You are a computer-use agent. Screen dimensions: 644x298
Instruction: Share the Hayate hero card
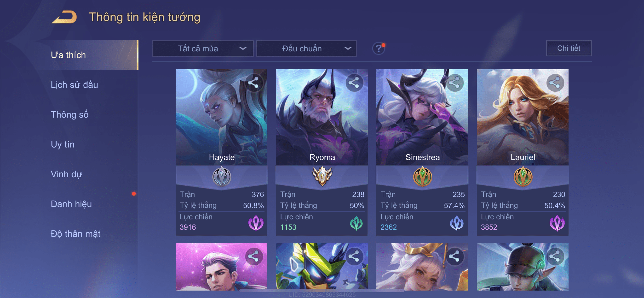253,83
